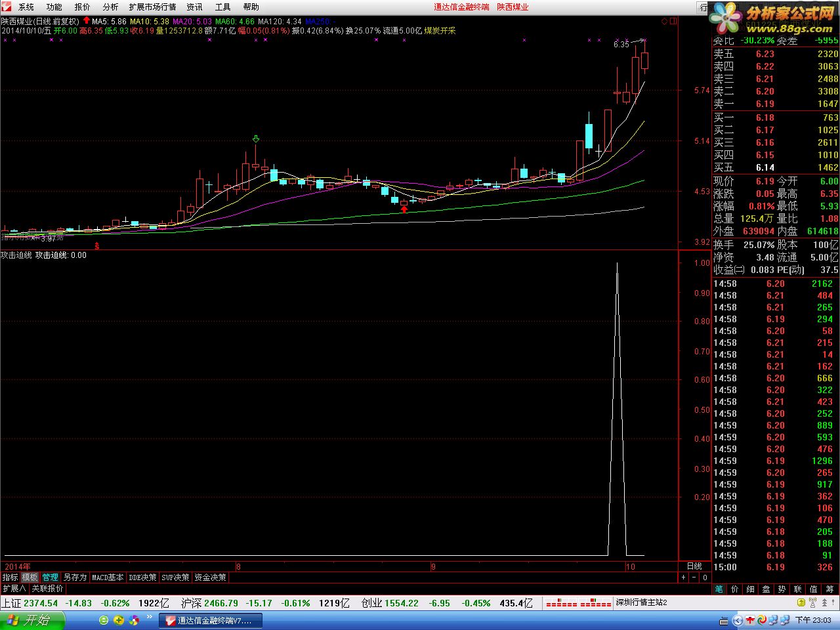Click the 通达信金融终端 title text

click(461, 7)
